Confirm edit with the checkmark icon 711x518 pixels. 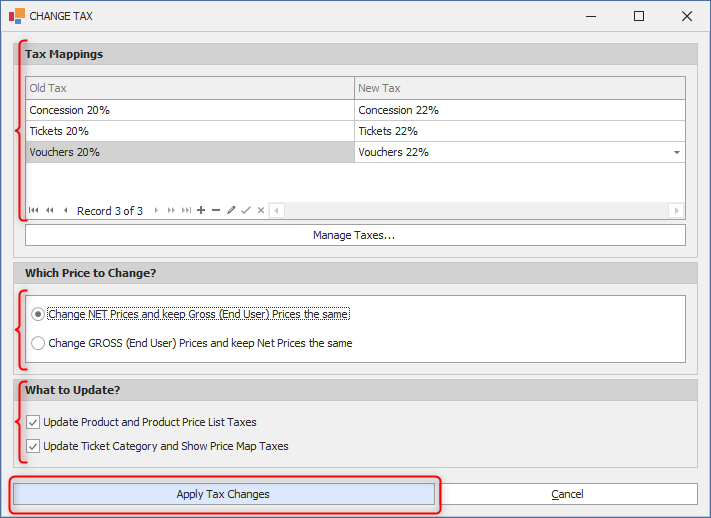(x=246, y=210)
